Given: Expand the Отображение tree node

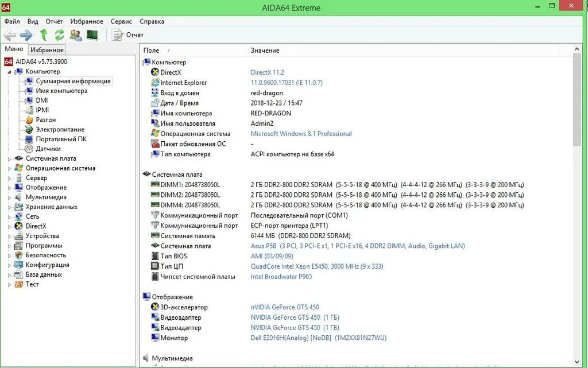Looking at the screenshot, I should pos(9,188).
